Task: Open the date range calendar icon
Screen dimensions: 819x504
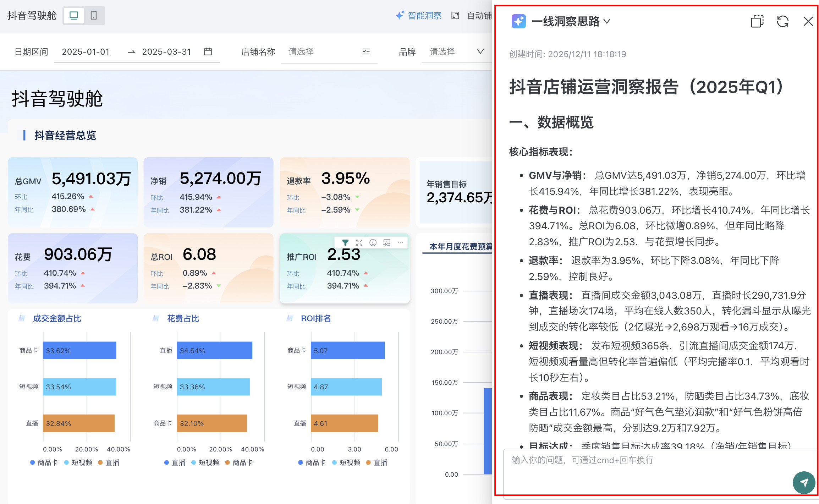Action: (x=208, y=52)
